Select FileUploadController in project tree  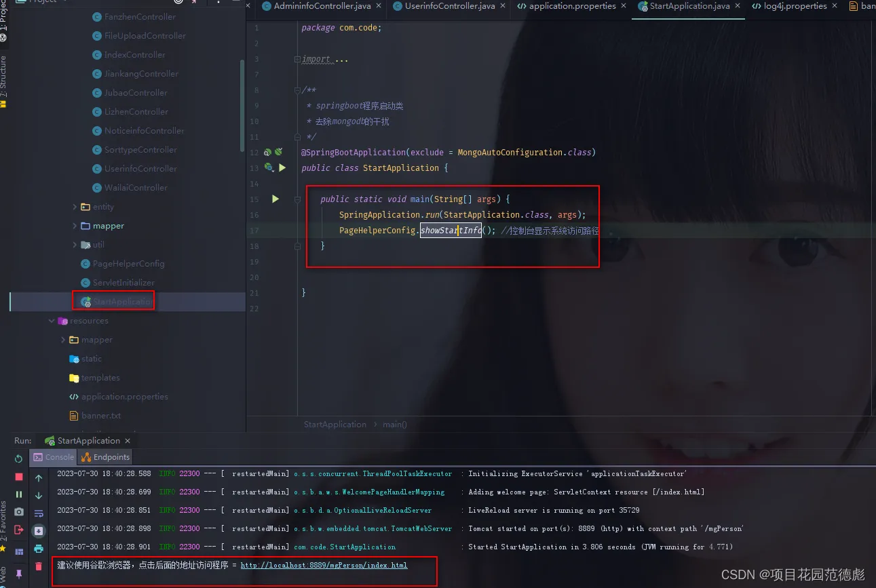coord(139,36)
